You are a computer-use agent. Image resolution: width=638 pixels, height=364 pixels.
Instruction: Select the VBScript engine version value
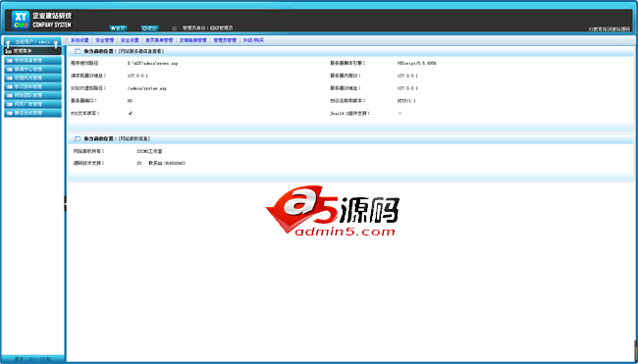tap(417, 64)
